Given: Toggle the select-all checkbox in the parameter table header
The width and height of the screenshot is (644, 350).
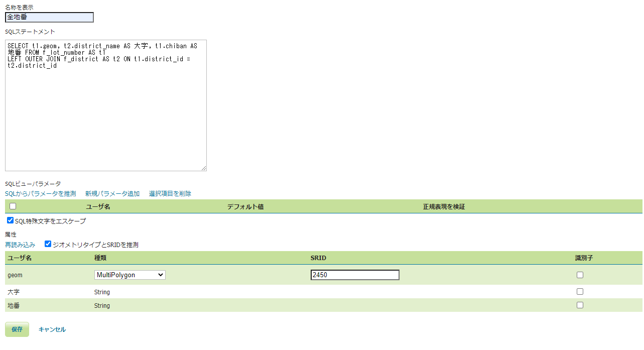Looking at the screenshot, I should (x=13, y=206).
